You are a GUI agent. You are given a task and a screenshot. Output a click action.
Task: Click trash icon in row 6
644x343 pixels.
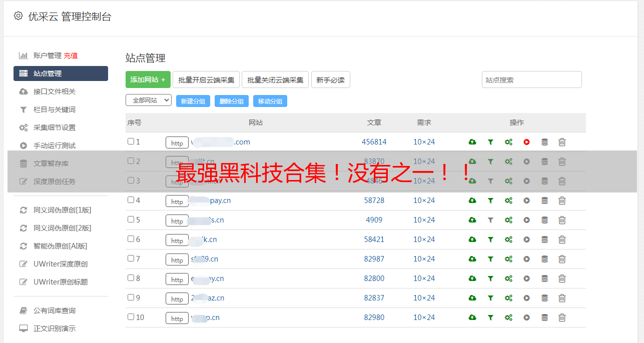pos(562,239)
